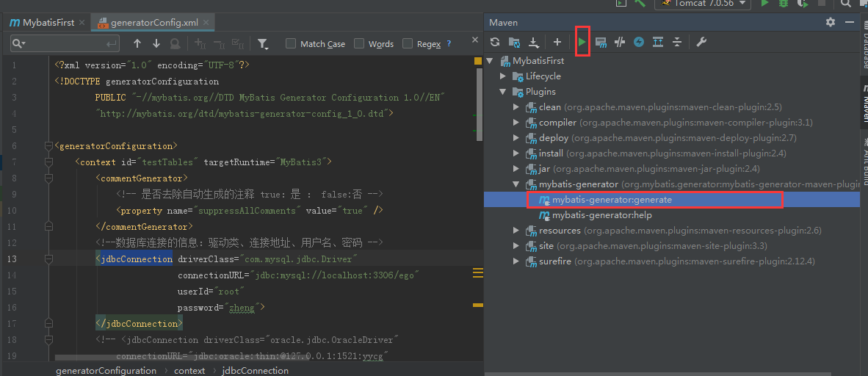
Task: Close the generatorConfig.xml tab
Action: pyautogui.click(x=206, y=23)
